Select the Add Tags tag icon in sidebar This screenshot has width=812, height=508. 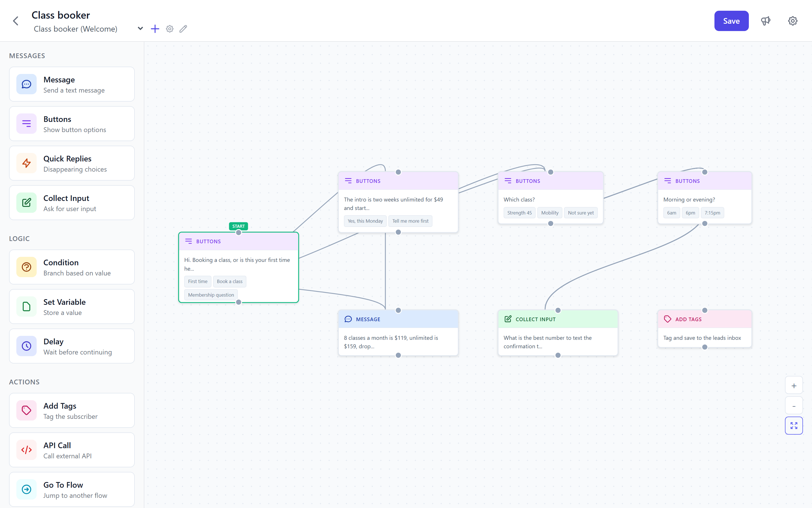click(27, 410)
